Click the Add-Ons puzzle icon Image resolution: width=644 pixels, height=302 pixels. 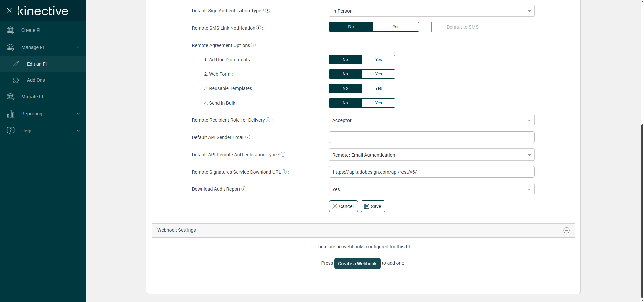[x=16, y=80]
